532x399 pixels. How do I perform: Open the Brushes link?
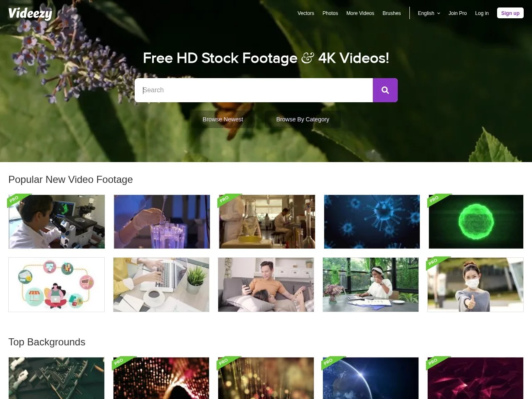tap(392, 13)
